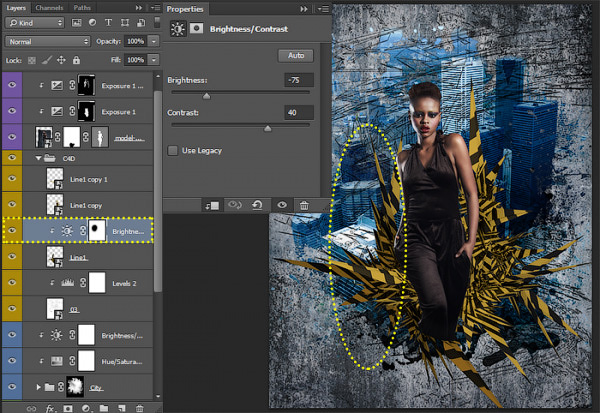Switch to the Paths tab
The width and height of the screenshot is (600, 413).
coord(82,8)
